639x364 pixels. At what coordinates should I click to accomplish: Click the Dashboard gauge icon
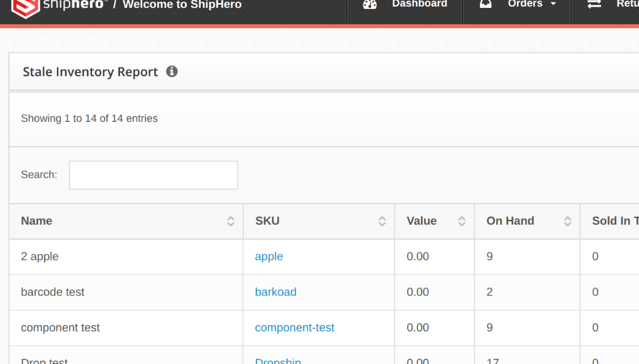point(370,4)
